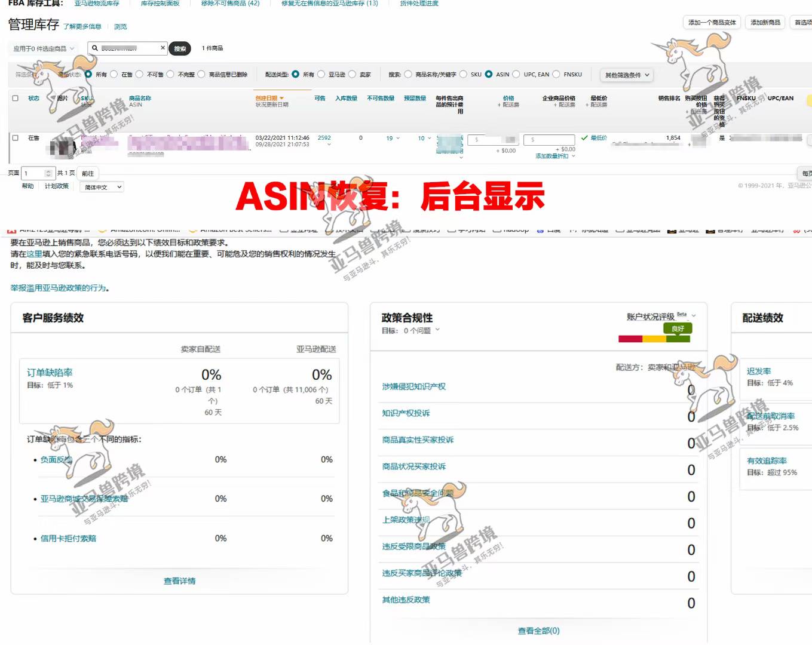
Task: Select the 在售 status radio button
Action: 114,75
